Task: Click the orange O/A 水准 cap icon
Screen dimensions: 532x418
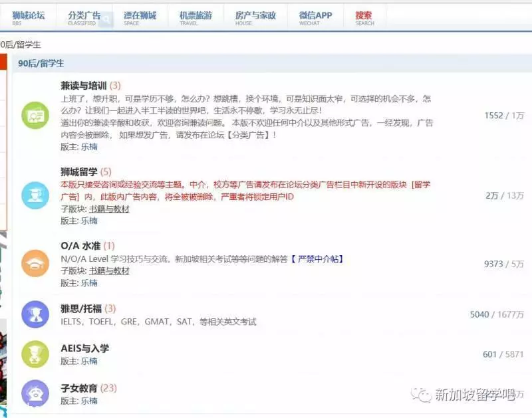Action: [35, 263]
